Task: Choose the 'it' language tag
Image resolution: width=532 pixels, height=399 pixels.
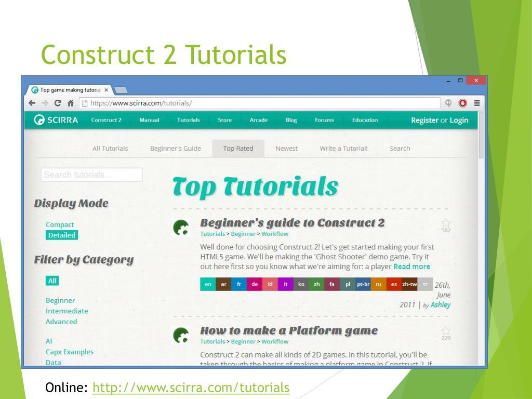Action: pos(286,284)
